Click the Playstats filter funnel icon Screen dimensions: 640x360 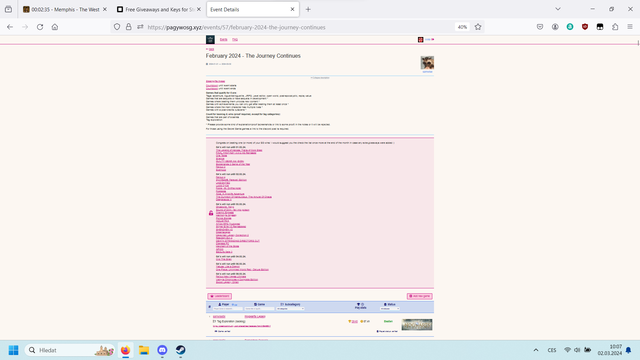tap(358, 304)
